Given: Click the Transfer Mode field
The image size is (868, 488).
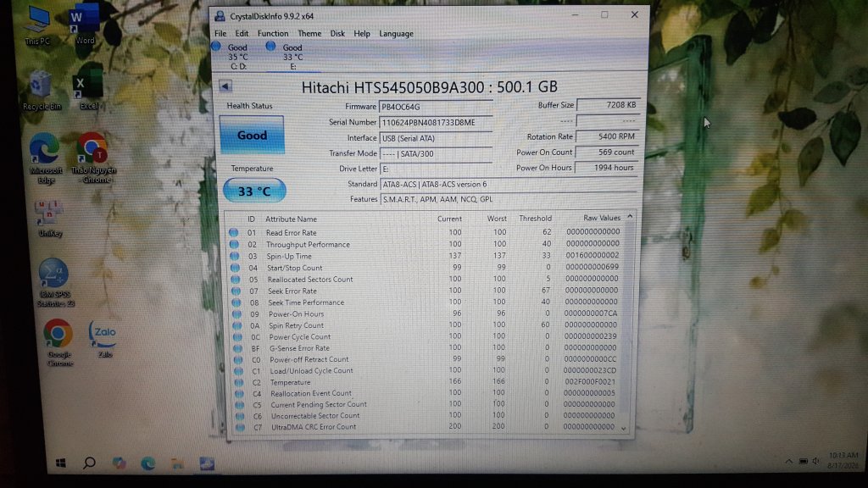Looking at the screenshot, I should click(x=435, y=154).
